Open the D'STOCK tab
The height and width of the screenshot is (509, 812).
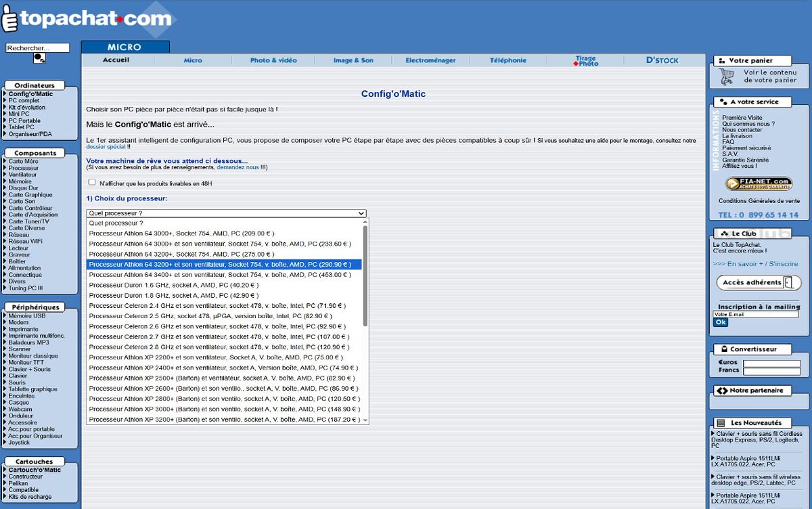click(x=662, y=60)
